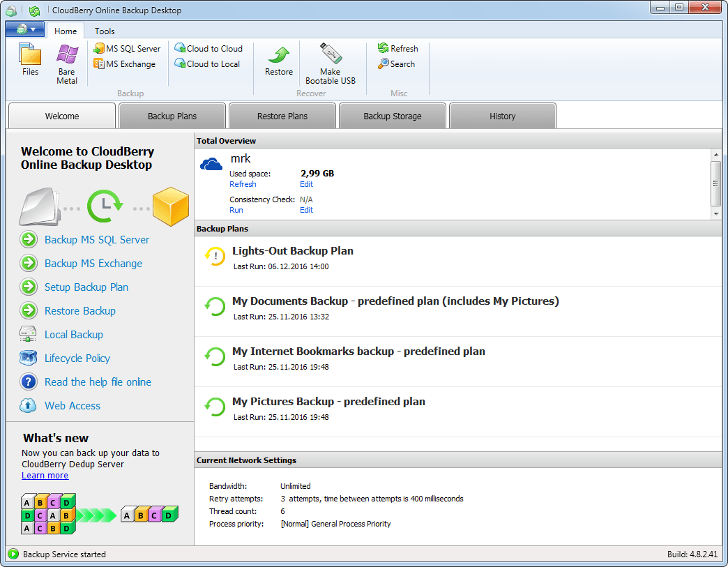Open the Backup Storage tab

tap(393, 116)
